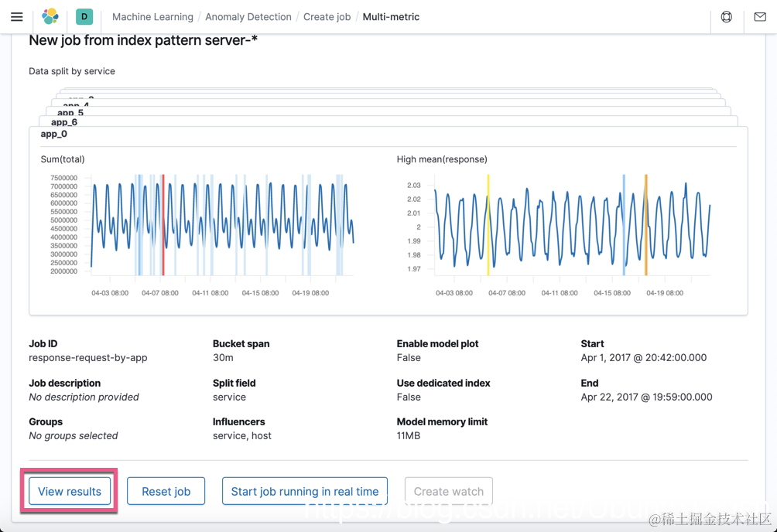The height and width of the screenshot is (532, 777).
Task: Click the Use dedicated index label
Action: pyautogui.click(x=443, y=383)
